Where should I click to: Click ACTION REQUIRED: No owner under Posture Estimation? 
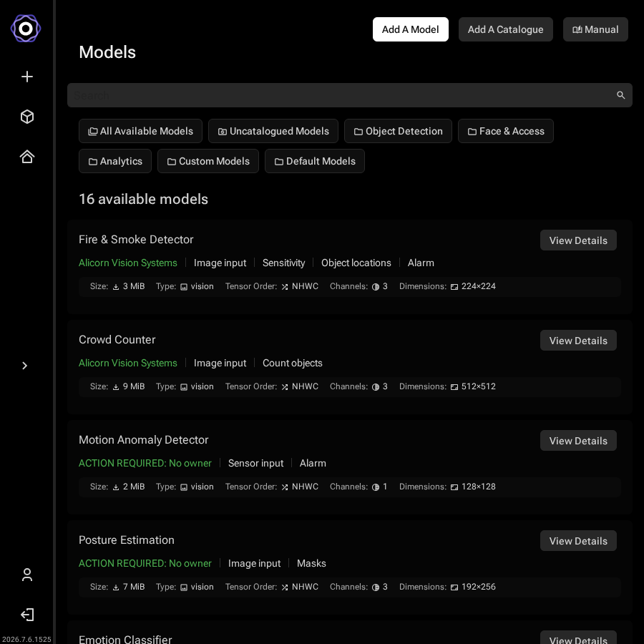(145, 564)
